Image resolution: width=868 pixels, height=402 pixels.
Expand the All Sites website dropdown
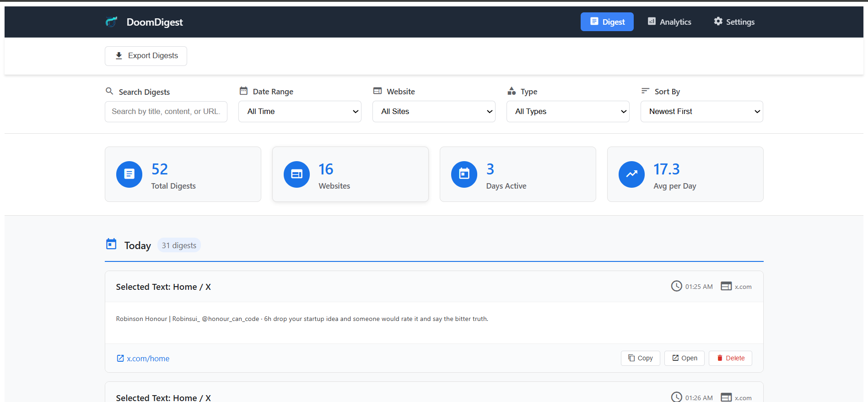(434, 112)
